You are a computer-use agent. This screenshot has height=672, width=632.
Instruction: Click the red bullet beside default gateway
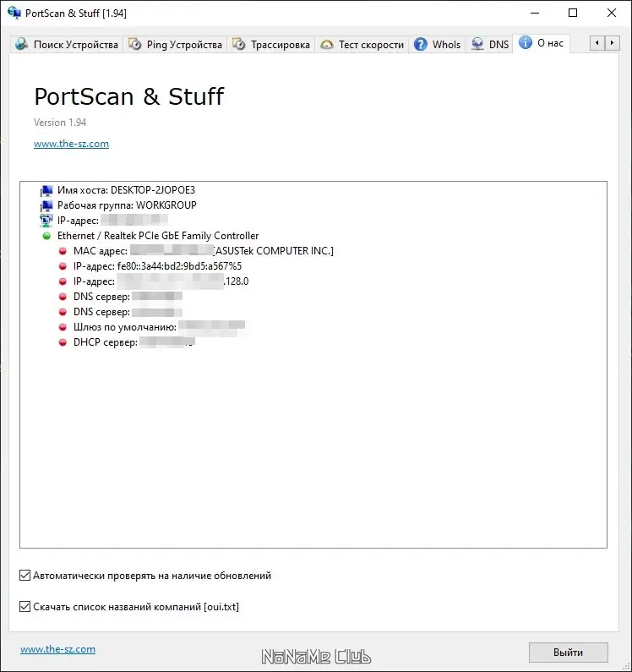tap(63, 328)
